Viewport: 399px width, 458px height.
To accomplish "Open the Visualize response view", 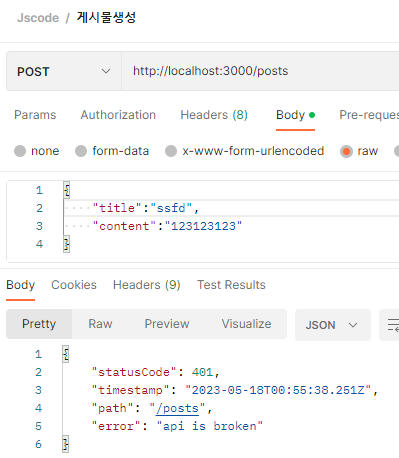I will point(246,324).
